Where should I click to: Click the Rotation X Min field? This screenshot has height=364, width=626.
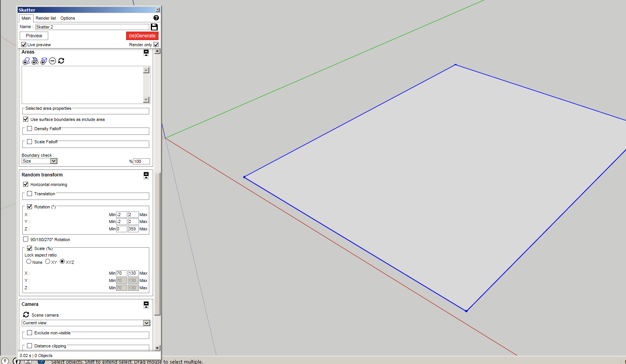(x=121, y=215)
